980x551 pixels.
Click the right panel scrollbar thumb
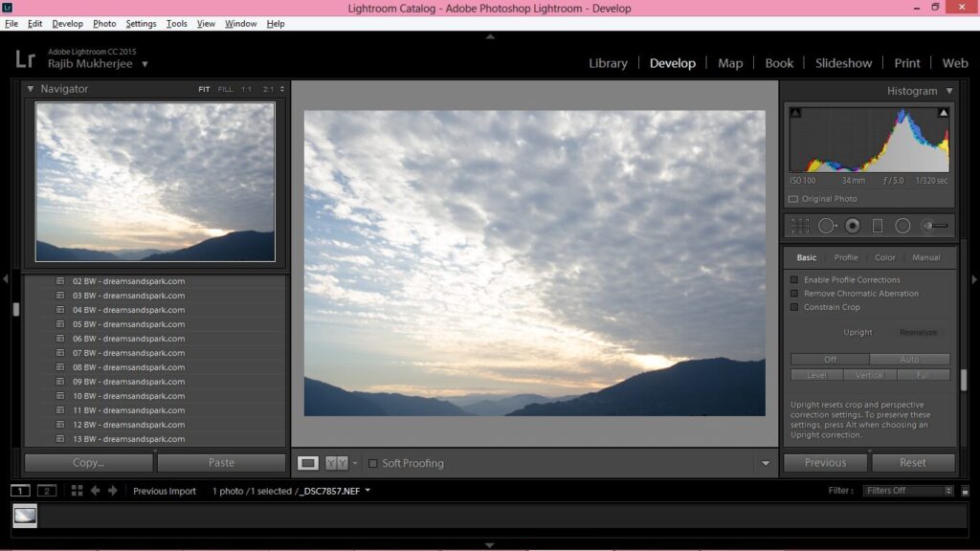pos(964,380)
